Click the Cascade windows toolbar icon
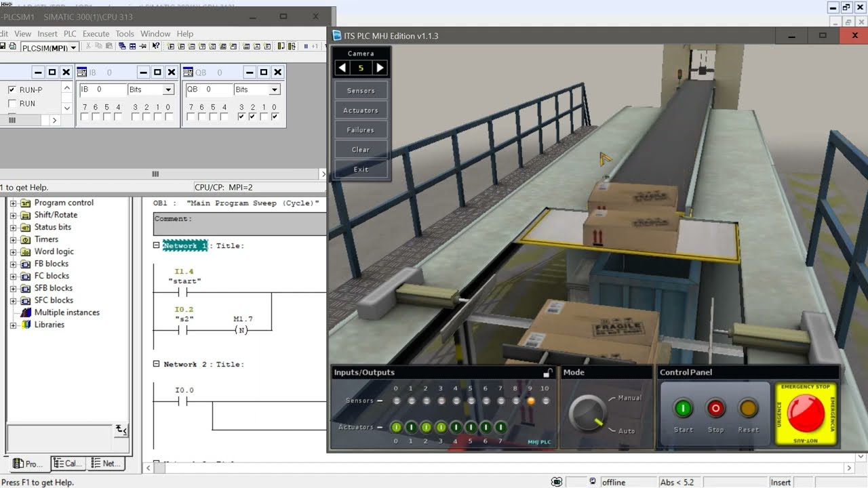Screen dimensions: 868x488 click(122, 46)
